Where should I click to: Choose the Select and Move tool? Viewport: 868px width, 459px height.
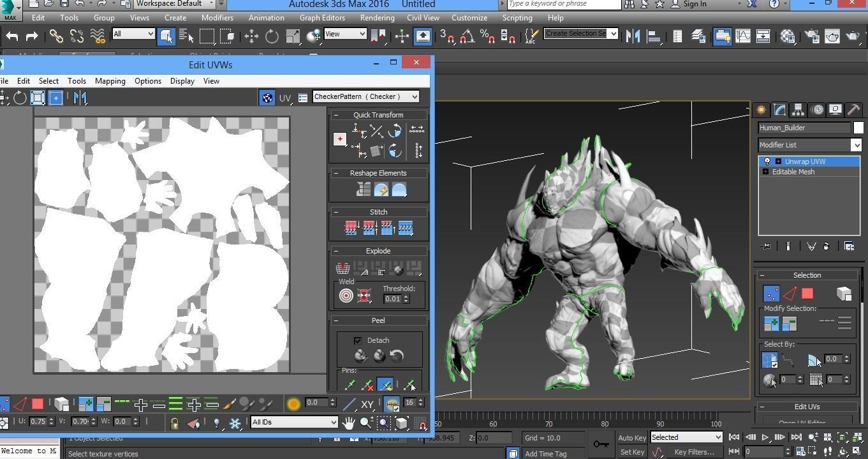pos(251,36)
